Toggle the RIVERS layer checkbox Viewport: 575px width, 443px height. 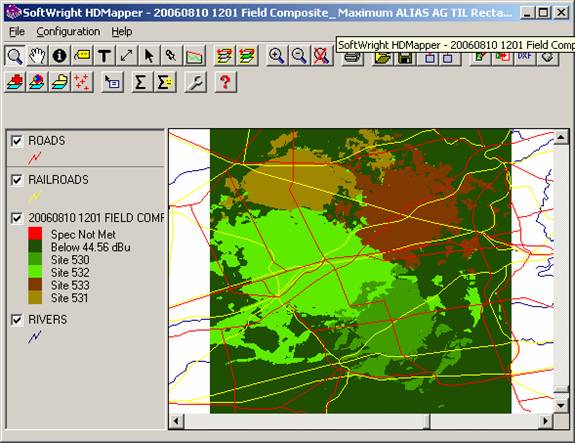tap(17, 320)
